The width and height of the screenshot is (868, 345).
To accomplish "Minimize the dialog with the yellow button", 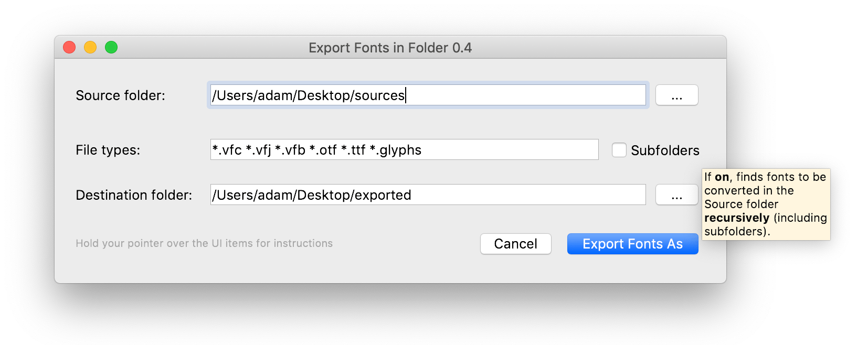I will [90, 47].
